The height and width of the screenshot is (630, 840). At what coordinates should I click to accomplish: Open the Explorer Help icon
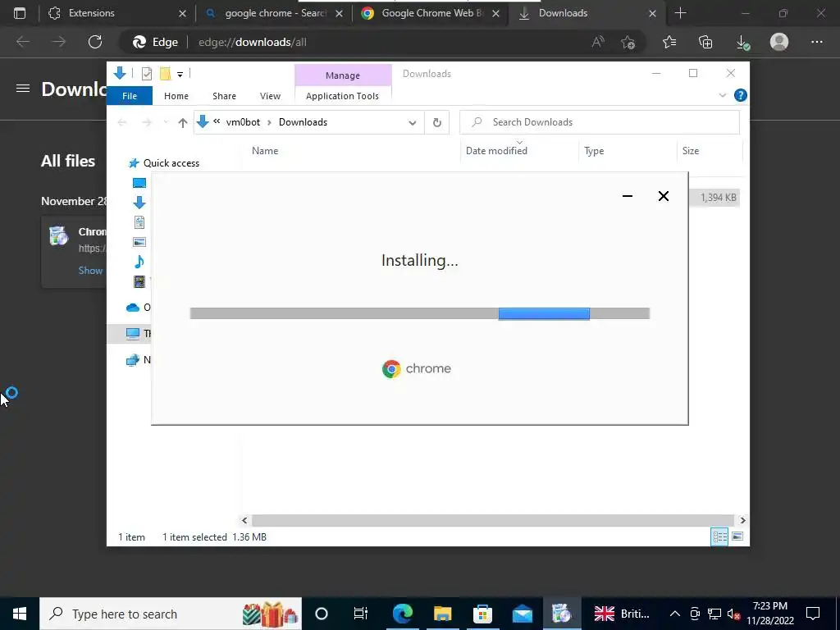pyautogui.click(x=741, y=95)
